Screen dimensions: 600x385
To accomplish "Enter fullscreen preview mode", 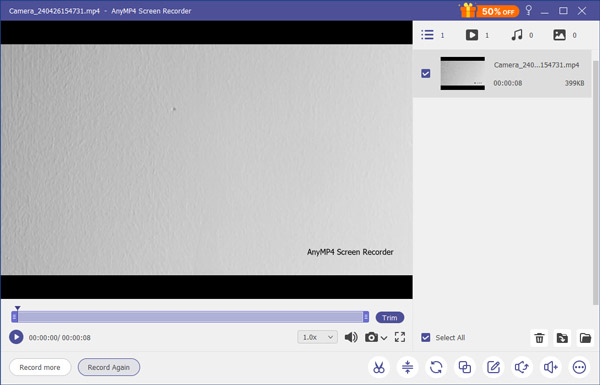I will (400, 337).
